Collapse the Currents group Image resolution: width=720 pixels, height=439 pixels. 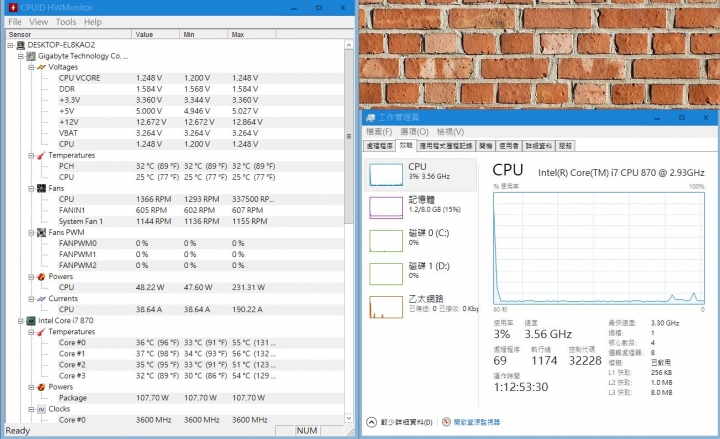click(x=31, y=298)
